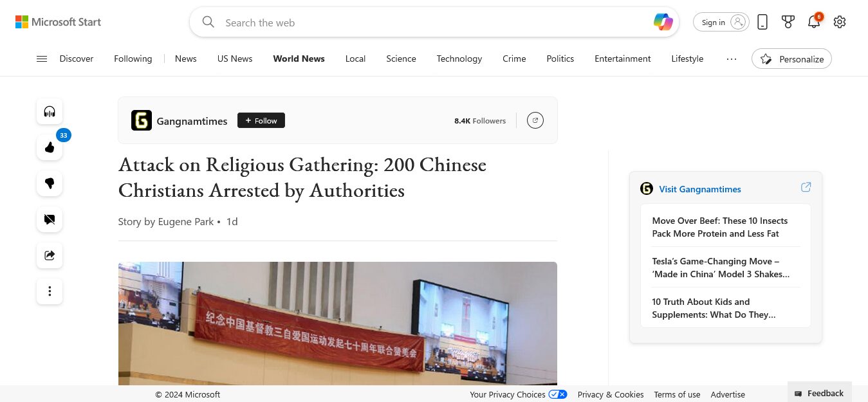
Task: Share the article via share icon
Action: click(50, 255)
